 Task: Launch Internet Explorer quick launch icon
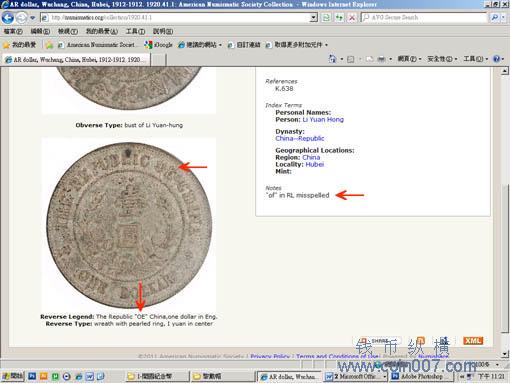pyautogui.click(x=79, y=376)
